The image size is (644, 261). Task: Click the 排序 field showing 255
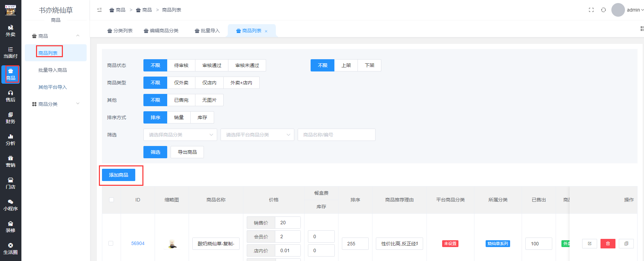click(355, 244)
